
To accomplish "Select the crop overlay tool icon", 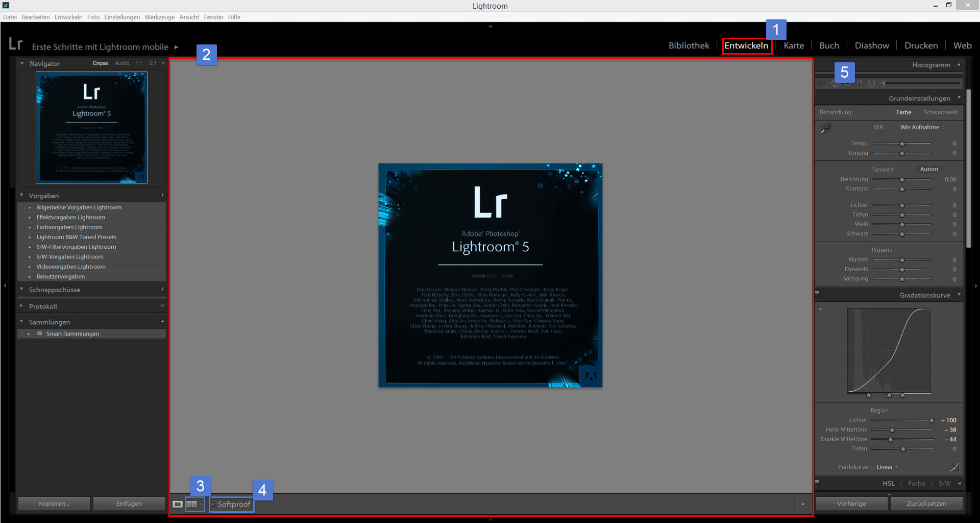I will 822,83.
